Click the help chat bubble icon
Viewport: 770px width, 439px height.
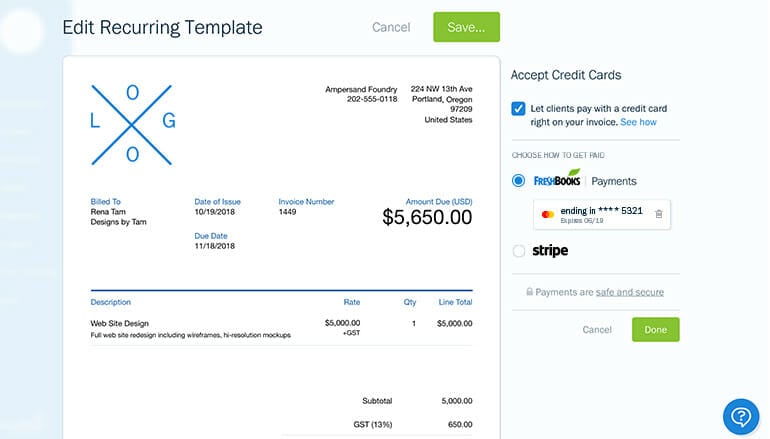741,416
